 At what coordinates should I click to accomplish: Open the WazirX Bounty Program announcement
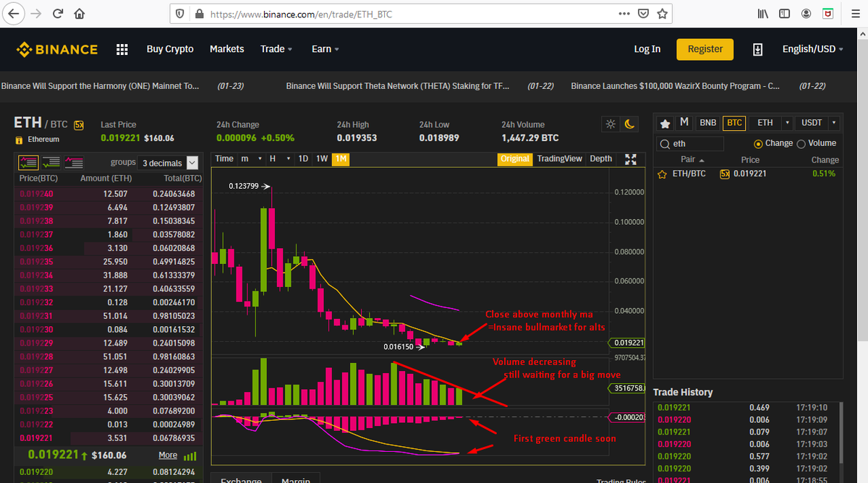coord(676,86)
